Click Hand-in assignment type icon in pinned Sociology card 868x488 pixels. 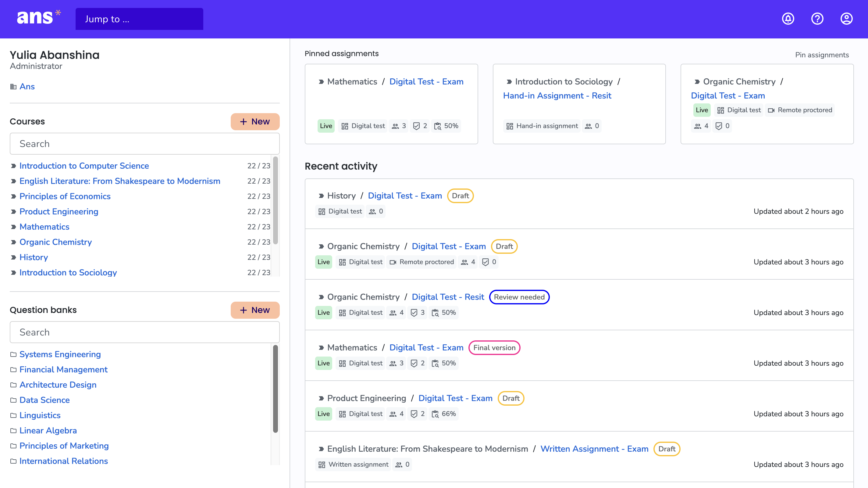510,126
